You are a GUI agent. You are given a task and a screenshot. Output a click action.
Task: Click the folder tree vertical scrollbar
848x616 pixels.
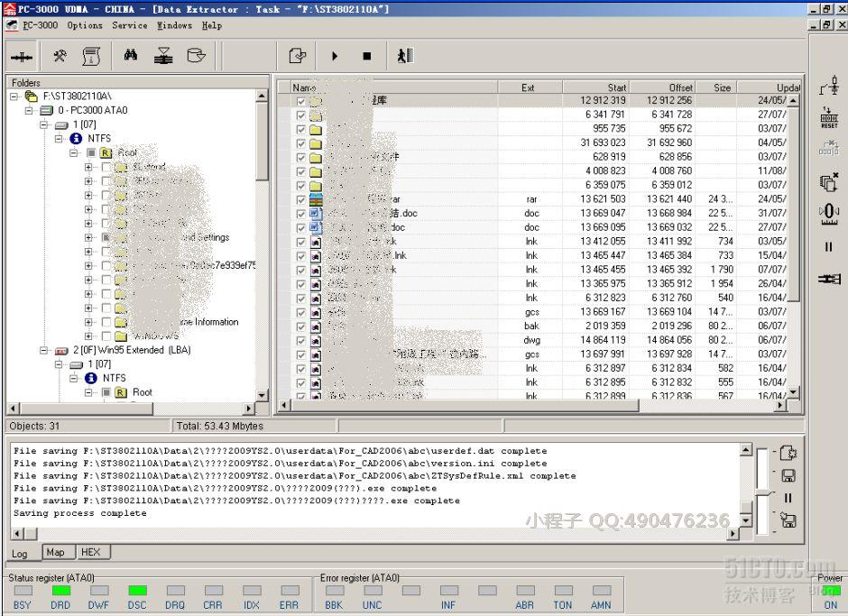pos(262,245)
